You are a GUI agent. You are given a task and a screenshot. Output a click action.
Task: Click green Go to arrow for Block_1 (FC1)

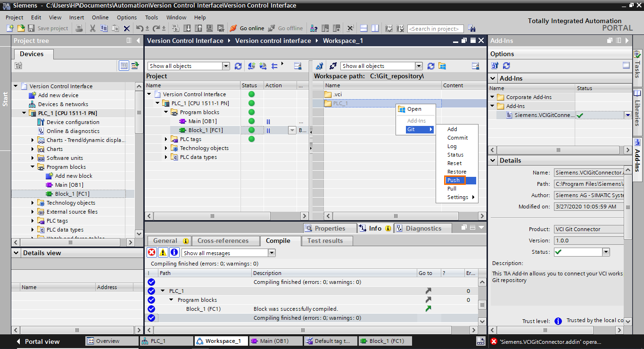(x=428, y=308)
